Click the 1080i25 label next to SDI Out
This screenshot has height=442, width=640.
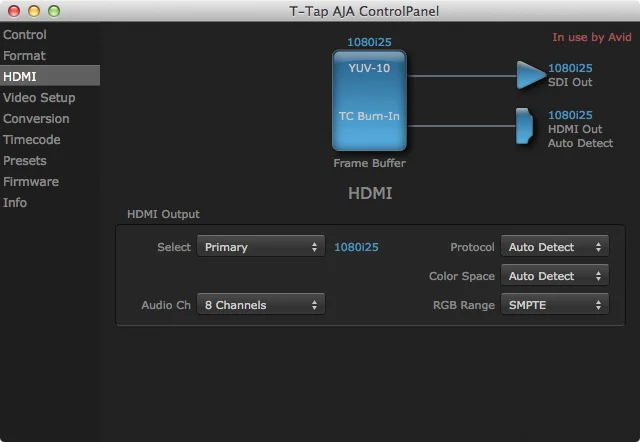pos(570,68)
